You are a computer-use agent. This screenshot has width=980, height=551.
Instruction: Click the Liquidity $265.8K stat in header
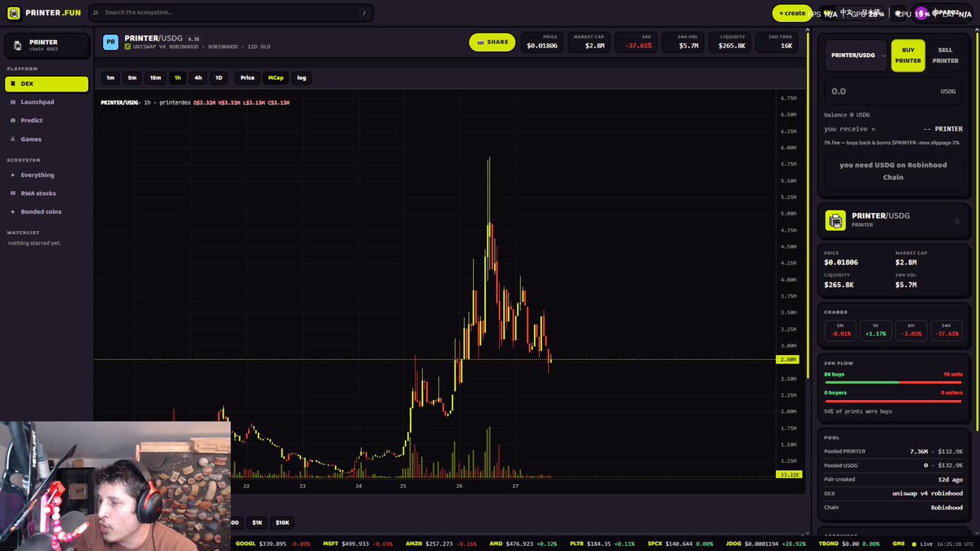click(x=732, y=42)
